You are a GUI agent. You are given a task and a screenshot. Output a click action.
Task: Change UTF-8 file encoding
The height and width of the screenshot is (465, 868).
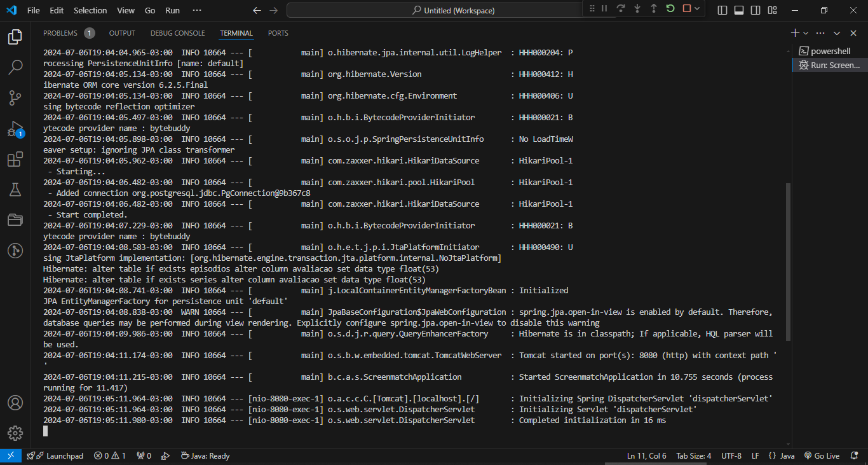(x=731, y=455)
